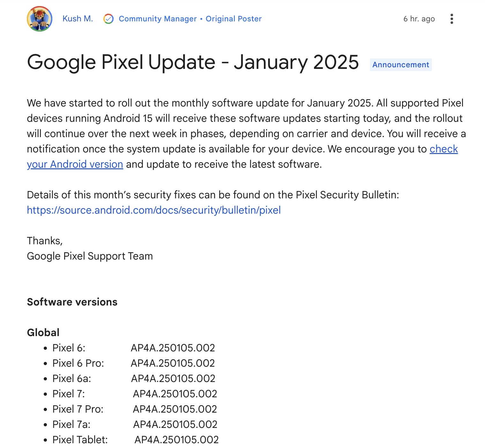
Task: Click the Pixel 6 build number
Action: [x=173, y=348]
